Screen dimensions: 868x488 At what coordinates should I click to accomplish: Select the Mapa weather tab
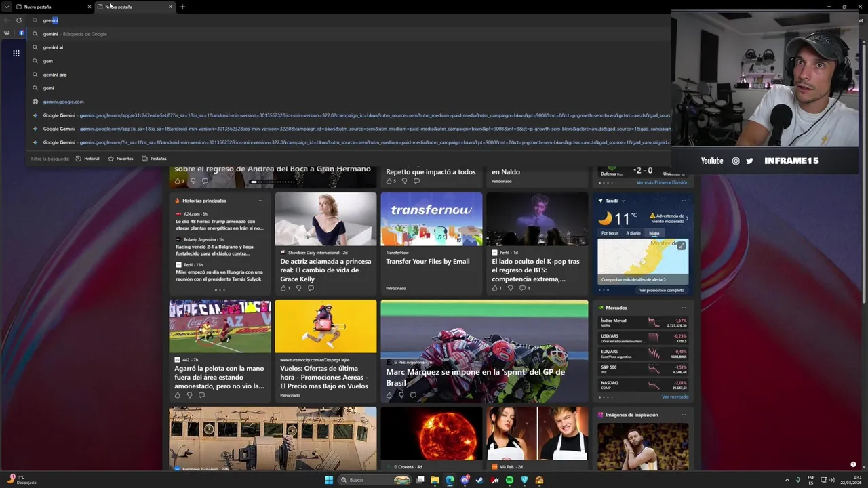tap(654, 233)
